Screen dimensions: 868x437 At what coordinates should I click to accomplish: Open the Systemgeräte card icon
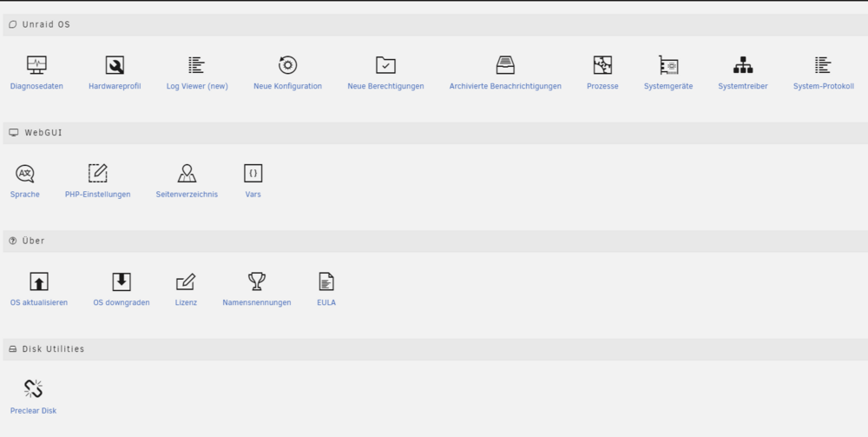tap(668, 65)
